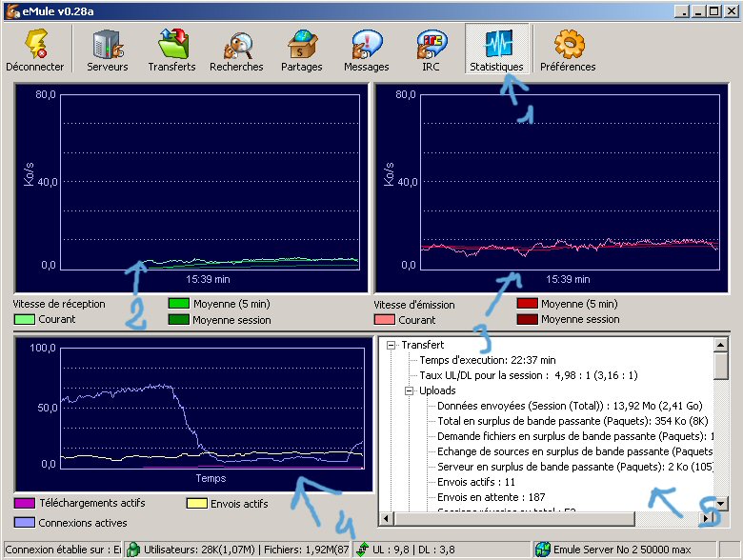Image resolution: width=743 pixels, height=560 pixels.
Task: Select Serveur en surplus de bande passante row
Action: pos(574,467)
